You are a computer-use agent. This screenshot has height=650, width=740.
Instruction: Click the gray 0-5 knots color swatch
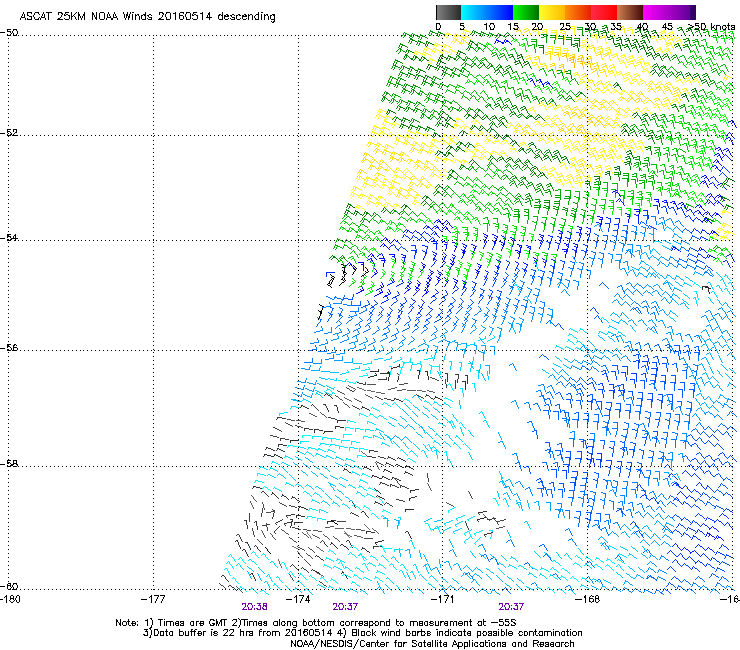point(448,12)
